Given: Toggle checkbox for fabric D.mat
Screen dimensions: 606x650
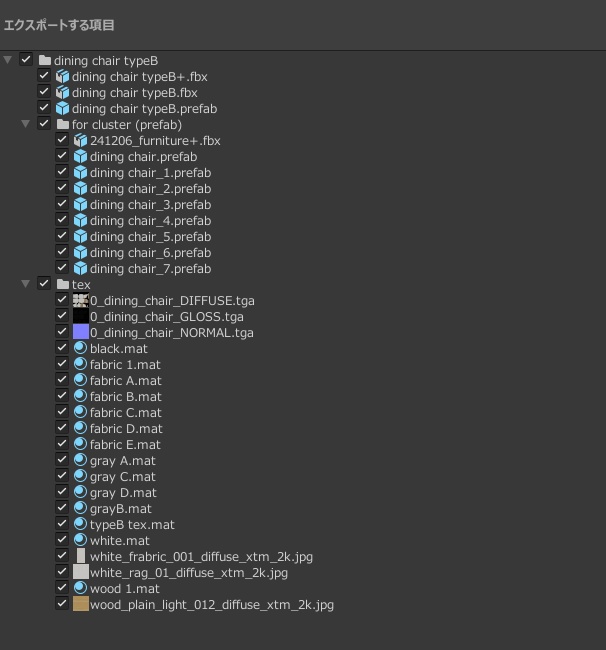Looking at the screenshot, I should 62,427.
